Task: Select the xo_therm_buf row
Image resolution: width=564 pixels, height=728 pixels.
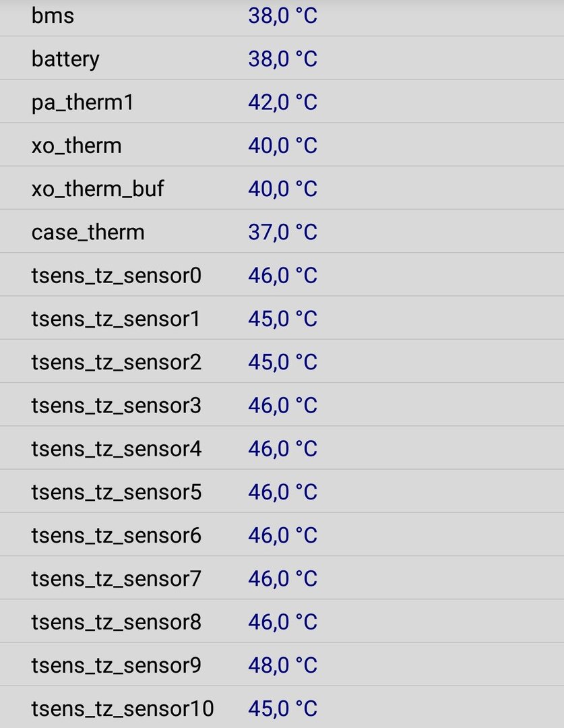Action: click(282, 188)
